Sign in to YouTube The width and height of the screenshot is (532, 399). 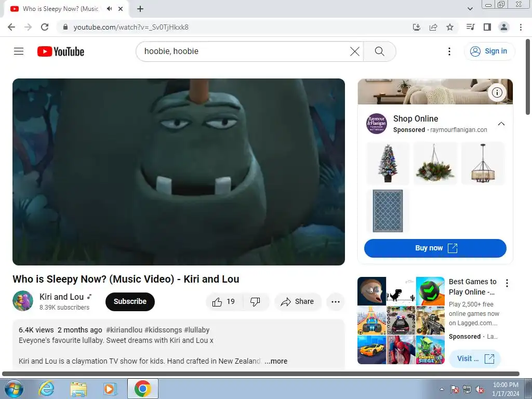(489, 51)
